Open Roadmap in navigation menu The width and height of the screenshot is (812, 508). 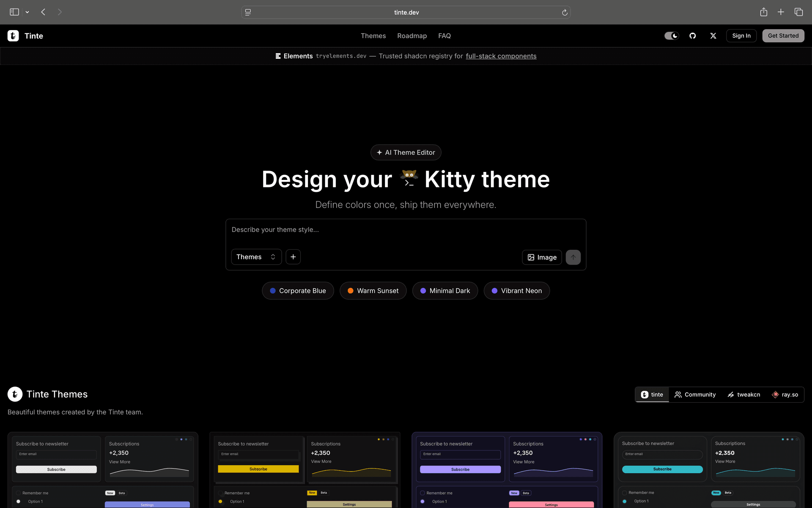pyautogui.click(x=411, y=36)
